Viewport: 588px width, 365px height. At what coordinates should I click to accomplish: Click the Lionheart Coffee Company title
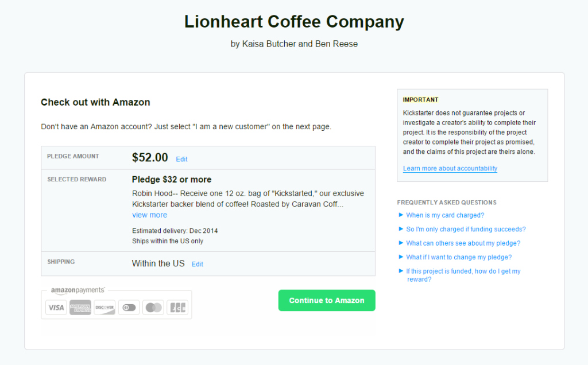(x=294, y=22)
